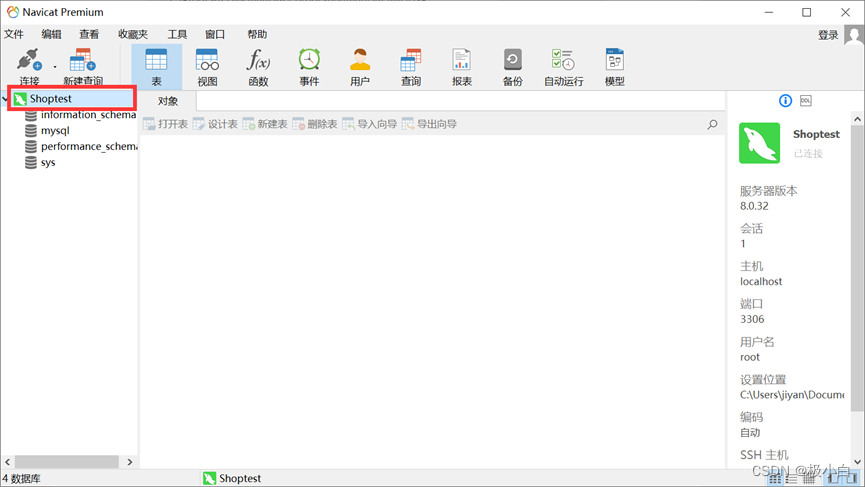Click the info panel scroll up arrow
The width and height of the screenshot is (865, 487).
[x=857, y=119]
